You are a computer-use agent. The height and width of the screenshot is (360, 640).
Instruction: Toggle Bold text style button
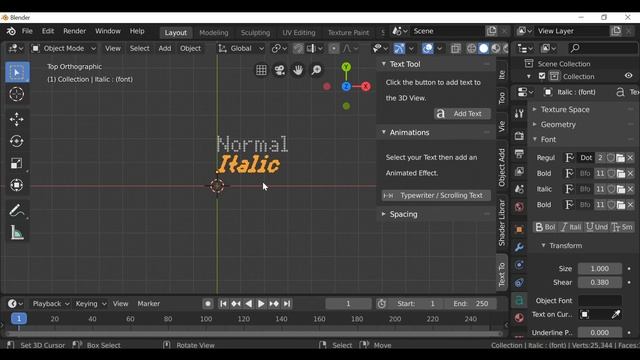pyautogui.click(x=545, y=227)
